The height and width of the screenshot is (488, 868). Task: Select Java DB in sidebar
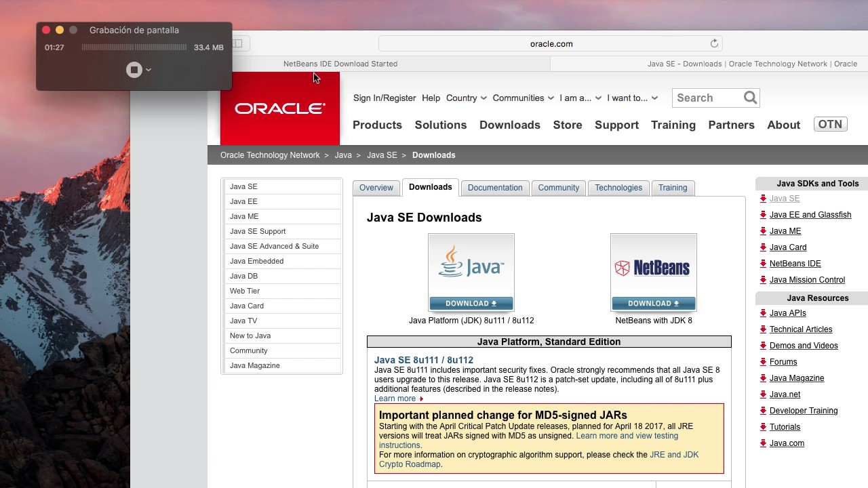coord(281,276)
